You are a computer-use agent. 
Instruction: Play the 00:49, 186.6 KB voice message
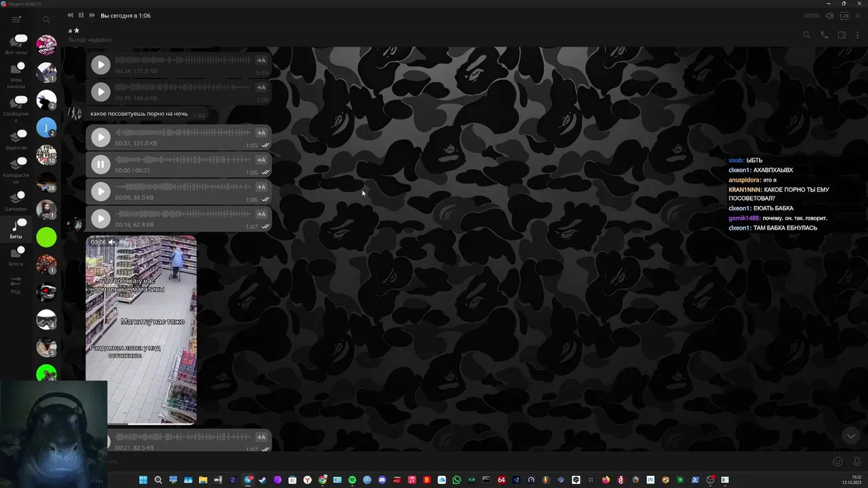pyautogui.click(x=100, y=92)
